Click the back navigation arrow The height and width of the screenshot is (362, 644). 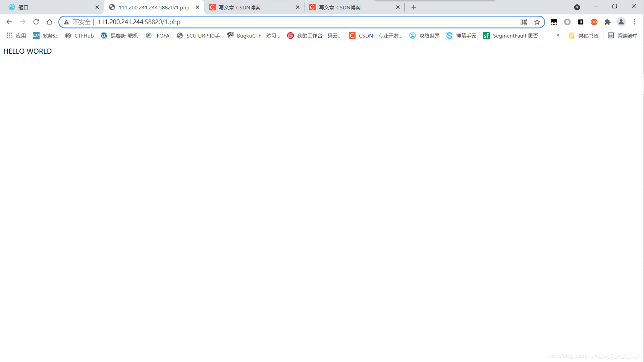[9, 22]
